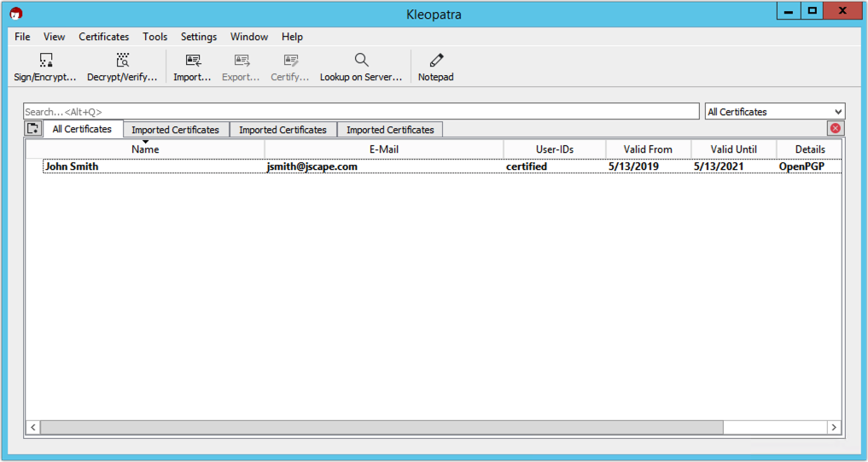The height and width of the screenshot is (462, 868).
Task: Sort by the Valid Until column header
Action: point(733,149)
